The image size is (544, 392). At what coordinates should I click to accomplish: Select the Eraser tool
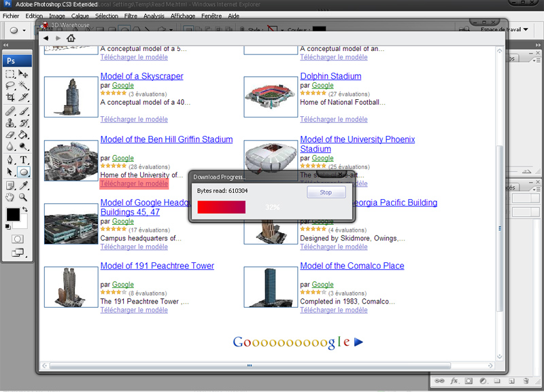[10, 135]
